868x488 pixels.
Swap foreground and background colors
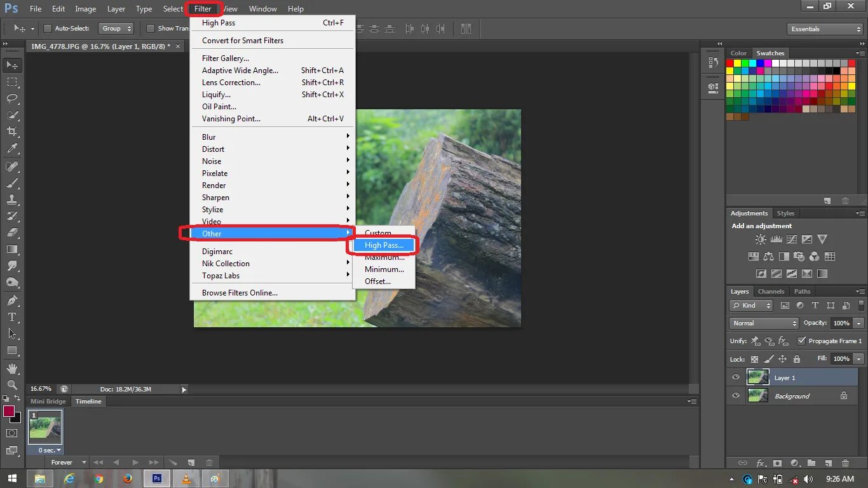[x=18, y=398]
